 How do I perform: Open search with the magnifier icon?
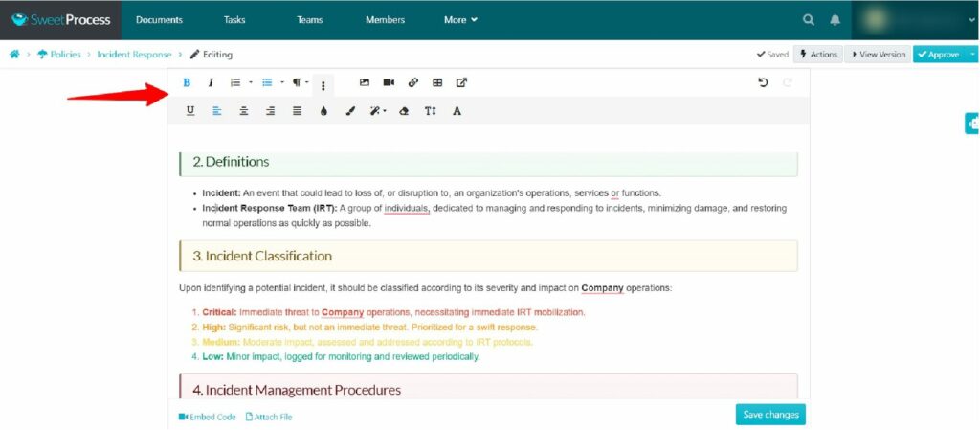point(808,20)
